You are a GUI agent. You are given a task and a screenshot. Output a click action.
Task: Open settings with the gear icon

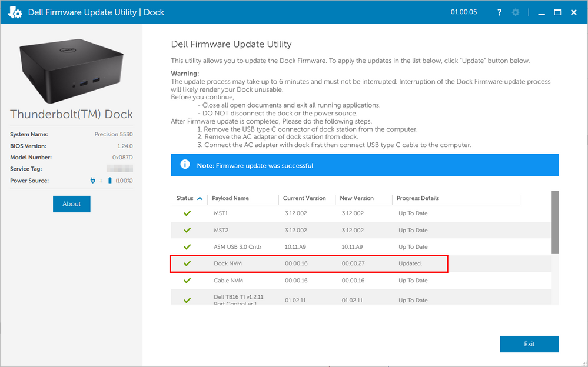click(516, 12)
